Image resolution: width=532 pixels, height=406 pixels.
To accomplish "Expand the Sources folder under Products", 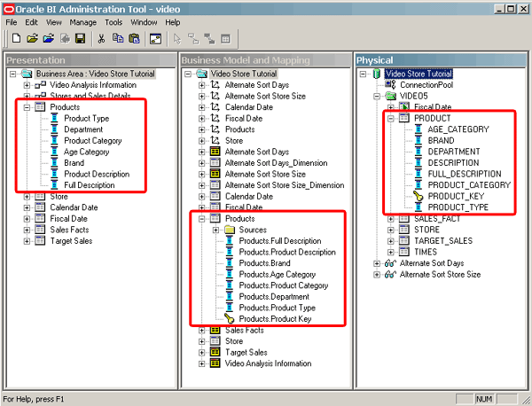I will coord(215,230).
